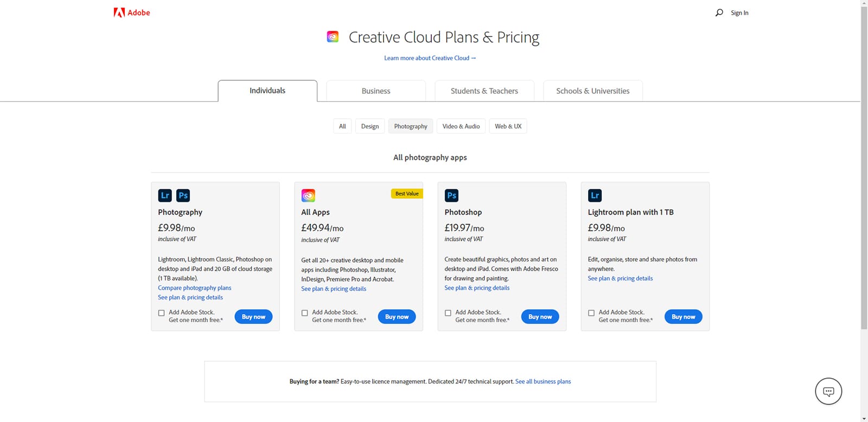See plan & pricing details for All Apps
This screenshot has width=868, height=422.
334,289
